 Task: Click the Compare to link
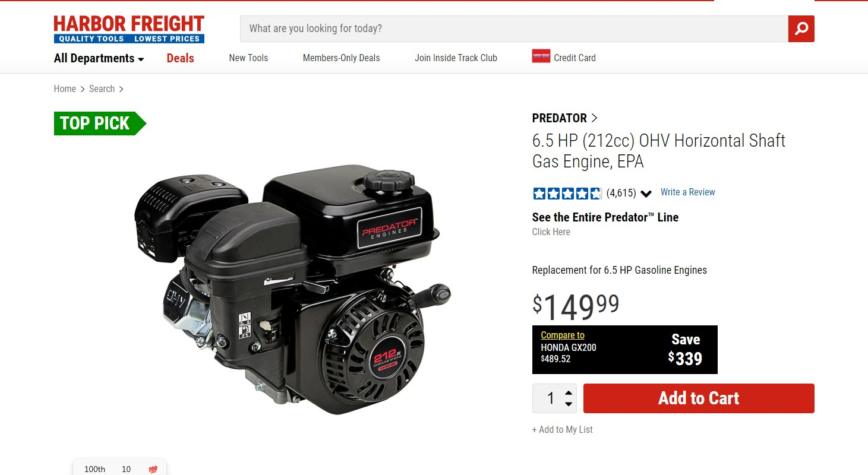click(563, 335)
